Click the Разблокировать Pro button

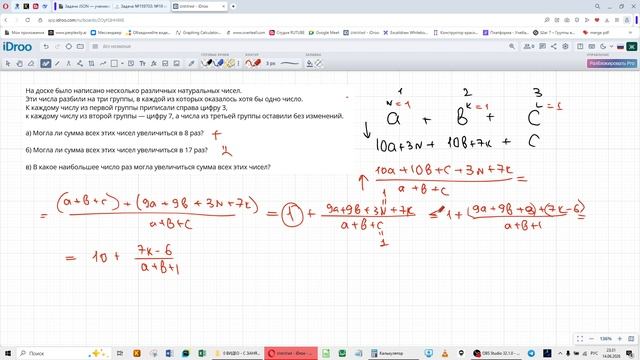click(x=611, y=63)
